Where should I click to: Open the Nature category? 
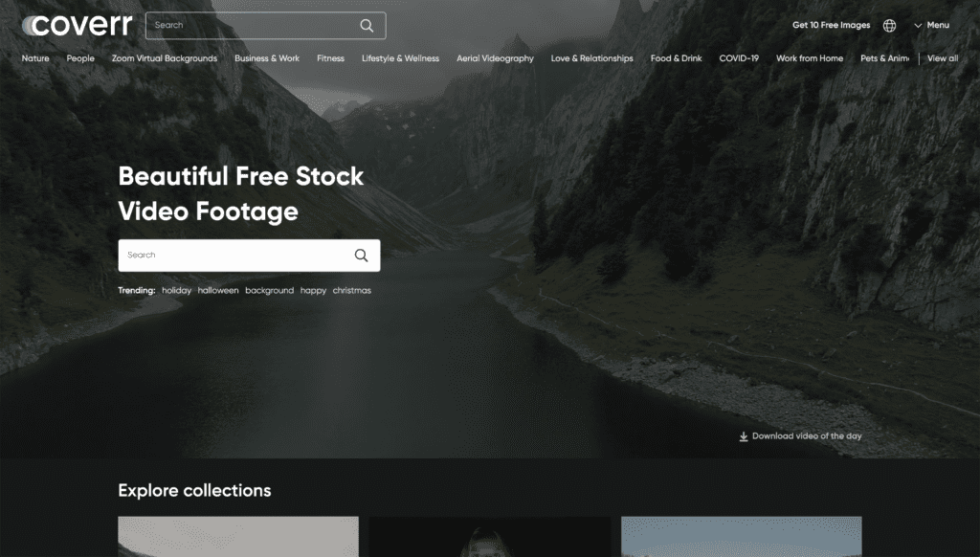point(35,58)
